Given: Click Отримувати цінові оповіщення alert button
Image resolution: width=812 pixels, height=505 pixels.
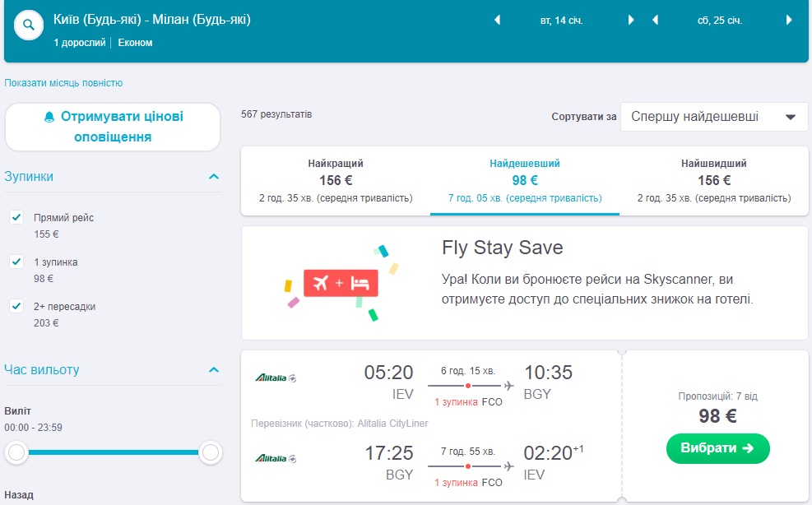Looking at the screenshot, I should [113, 127].
